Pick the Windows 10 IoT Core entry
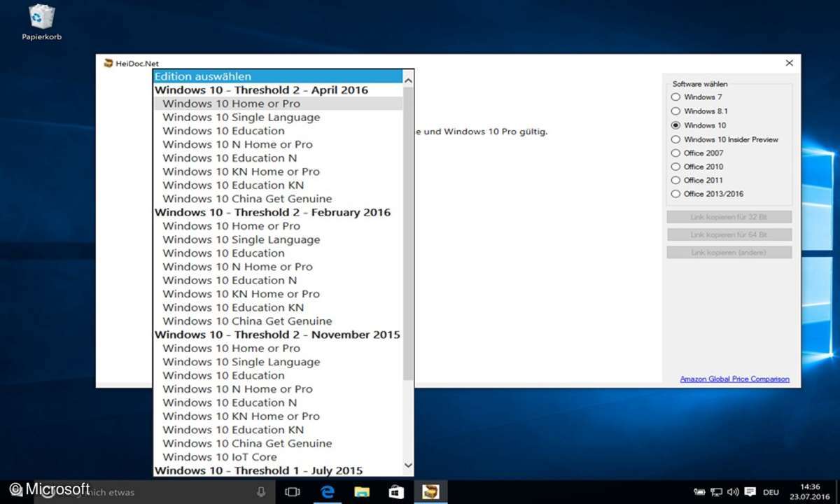The height and width of the screenshot is (504, 840). 279,457
